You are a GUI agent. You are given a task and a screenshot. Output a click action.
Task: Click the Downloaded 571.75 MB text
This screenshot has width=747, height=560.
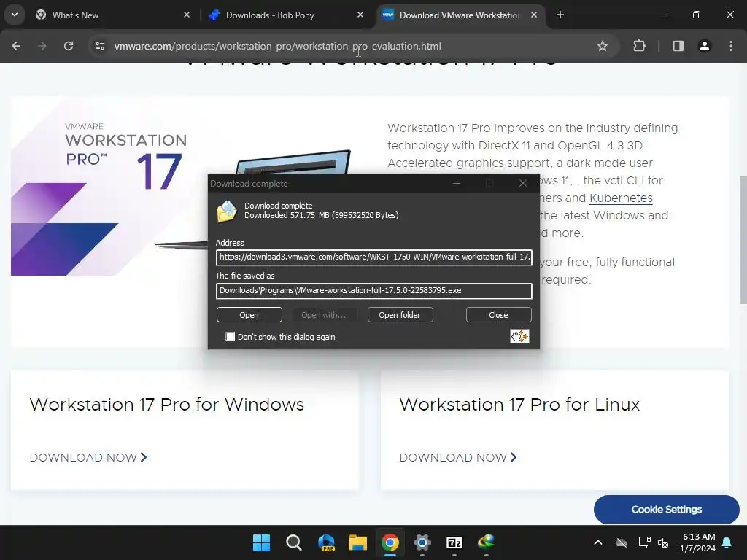[x=322, y=215]
